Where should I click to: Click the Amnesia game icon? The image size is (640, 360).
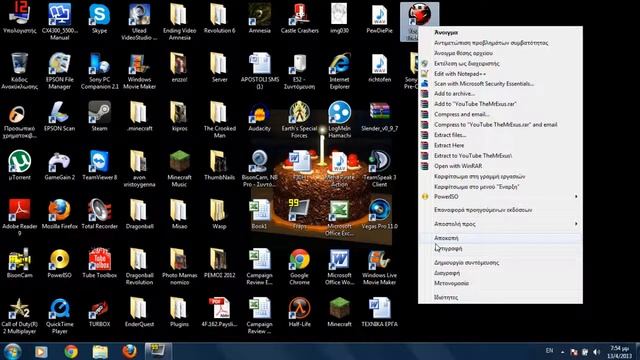tap(260, 15)
